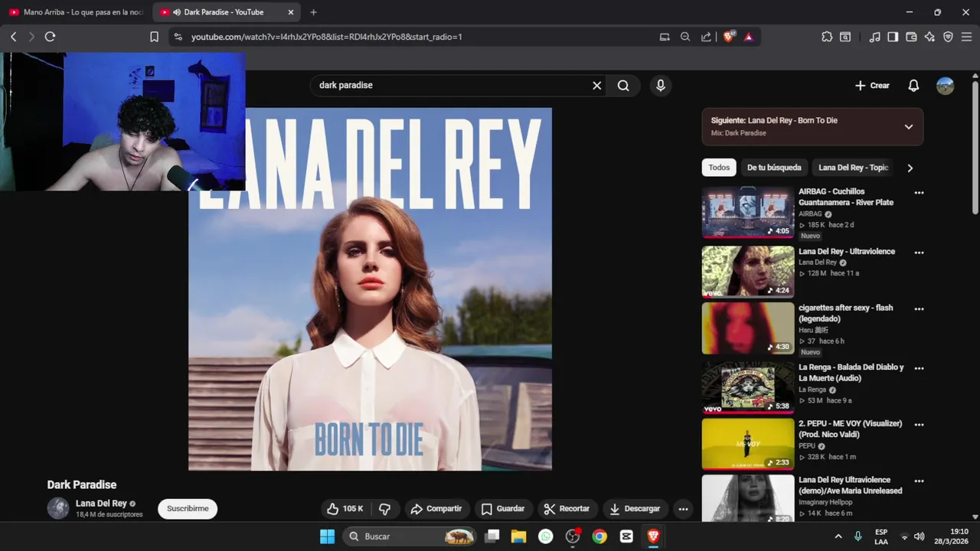The image size is (980, 551).
Task: Open the zoom magnifier icon in address bar
Action: (x=685, y=37)
